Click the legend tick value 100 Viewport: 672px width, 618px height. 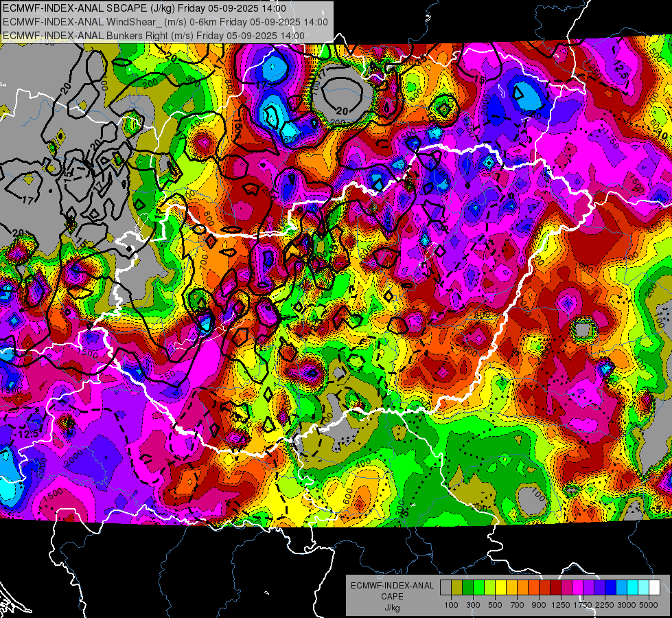tap(451, 605)
